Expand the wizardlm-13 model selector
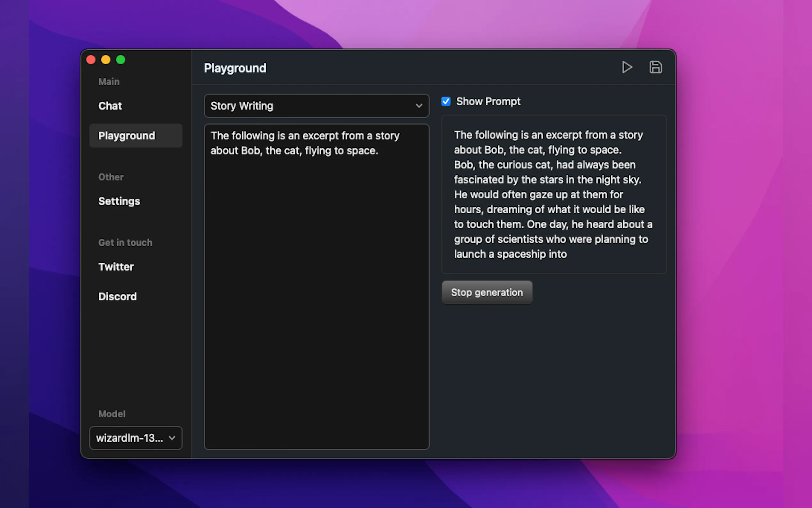Viewport: 812px width, 508px height. pyautogui.click(x=135, y=438)
